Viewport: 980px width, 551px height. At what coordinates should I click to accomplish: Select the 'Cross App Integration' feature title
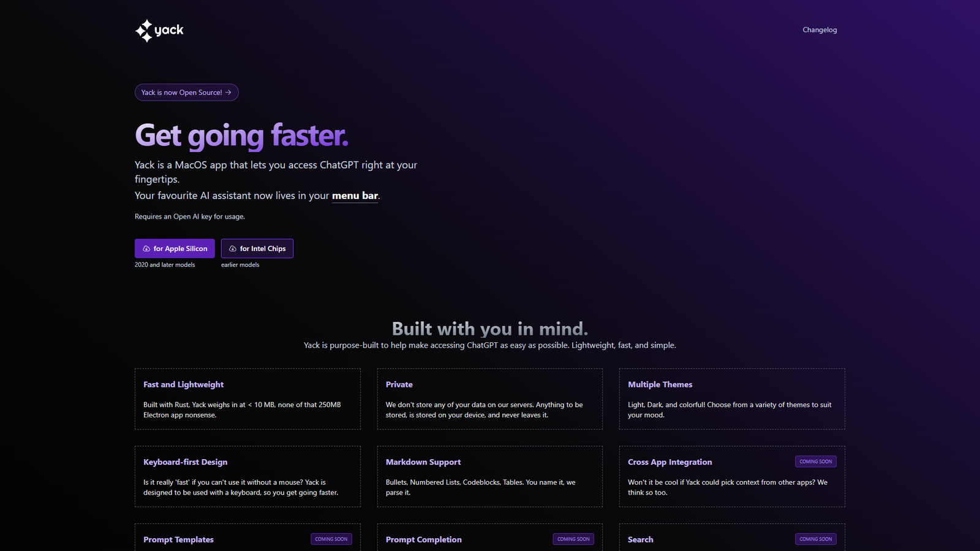coord(670,462)
